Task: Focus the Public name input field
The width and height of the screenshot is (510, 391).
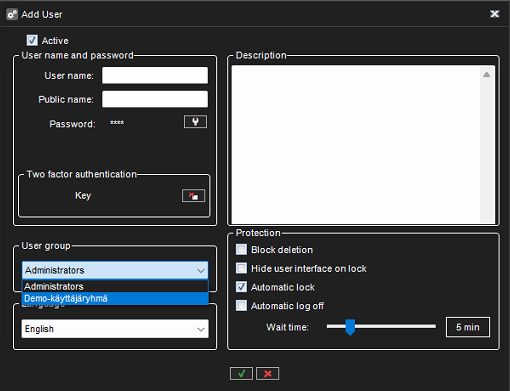Action: click(155, 99)
